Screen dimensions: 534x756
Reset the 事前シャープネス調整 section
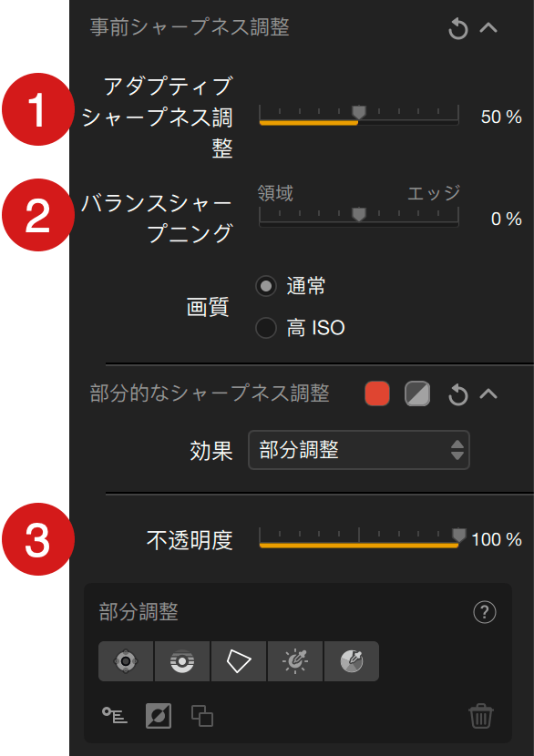(x=457, y=28)
